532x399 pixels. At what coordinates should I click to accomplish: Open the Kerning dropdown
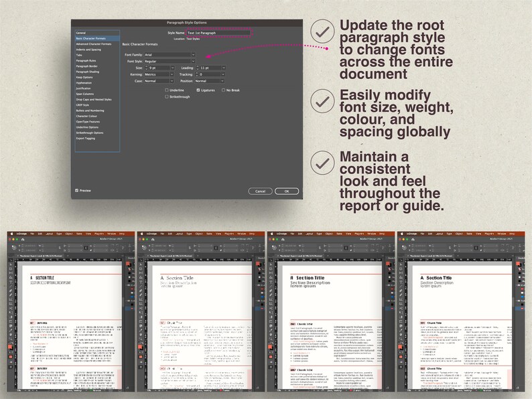(x=159, y=74)
